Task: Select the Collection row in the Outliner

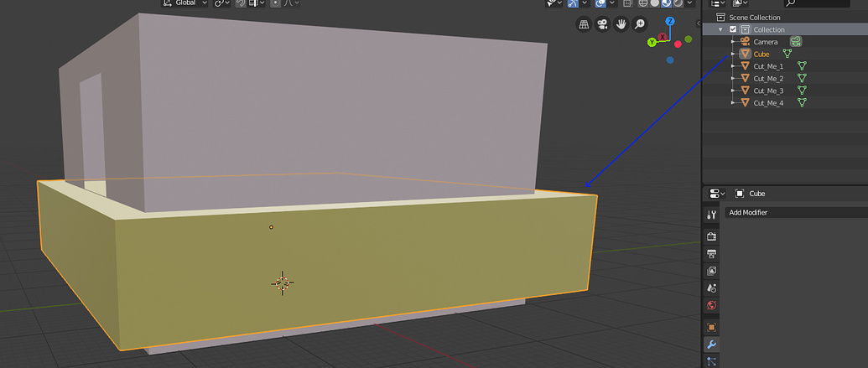Action: click(x=785, y=29)
